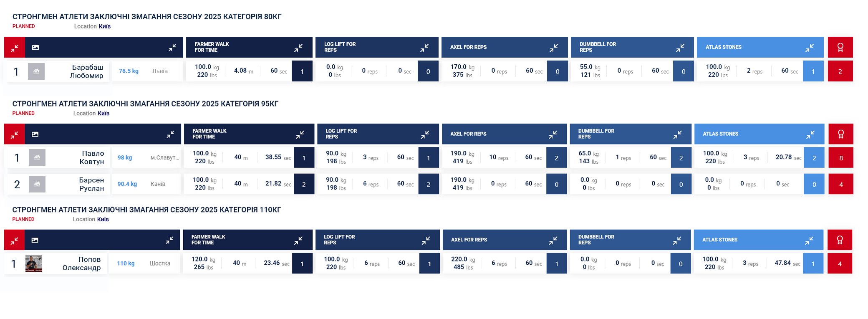Screen dimensions: 868x319
Task: Toggle the photo icon in the 95КГ table header
Action: [35, 134]
